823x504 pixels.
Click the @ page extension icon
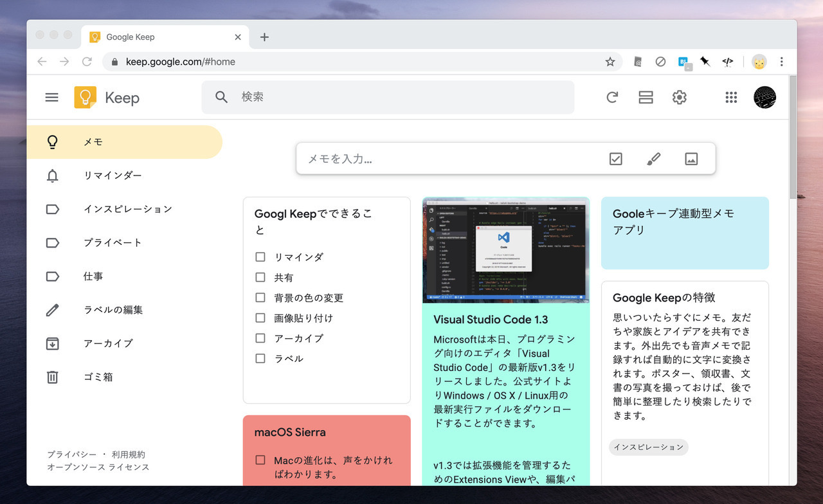pos(638,62)
